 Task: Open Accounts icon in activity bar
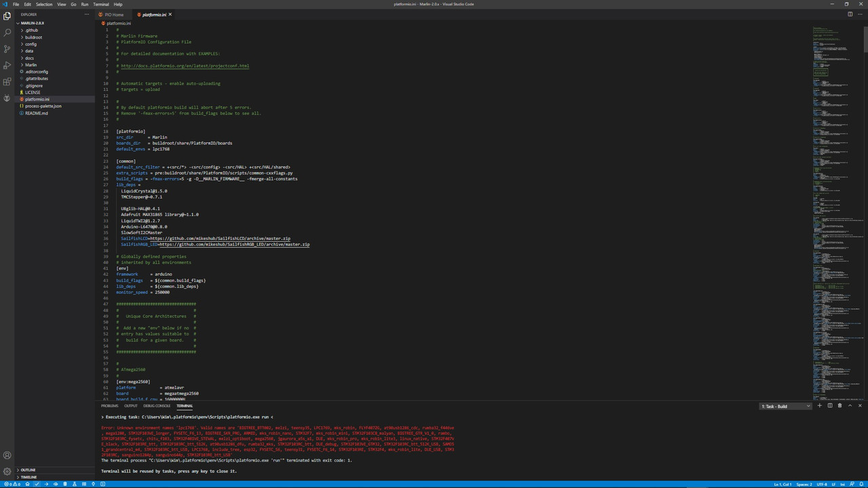(x=7, y=455)
